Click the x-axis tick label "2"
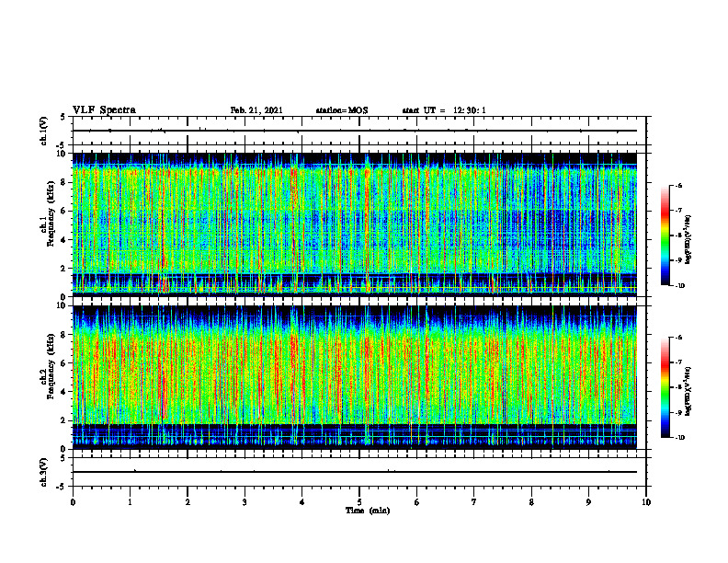The image size is (728, 563). click(188, 502)
